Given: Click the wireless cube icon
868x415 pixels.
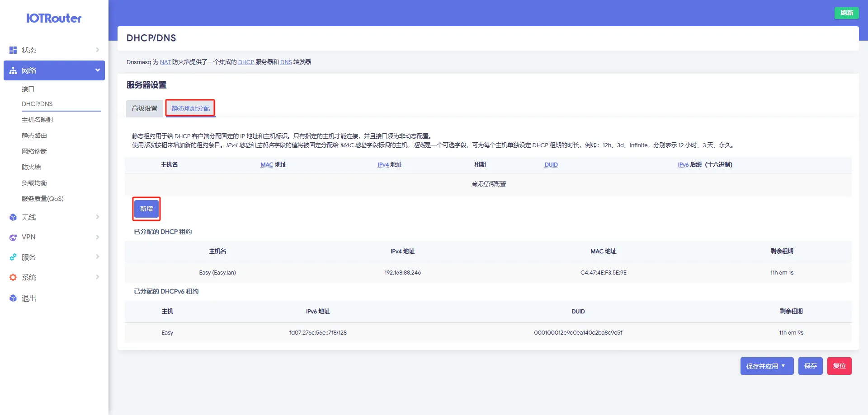Looking at the screenshot, I should pyautogui.click(x=13, y=217).
